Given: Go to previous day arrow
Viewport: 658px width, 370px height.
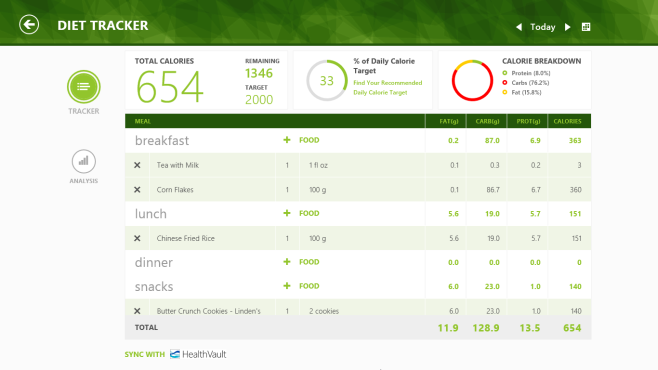Looking at the screenshot, I should click(x=519, y=27).
